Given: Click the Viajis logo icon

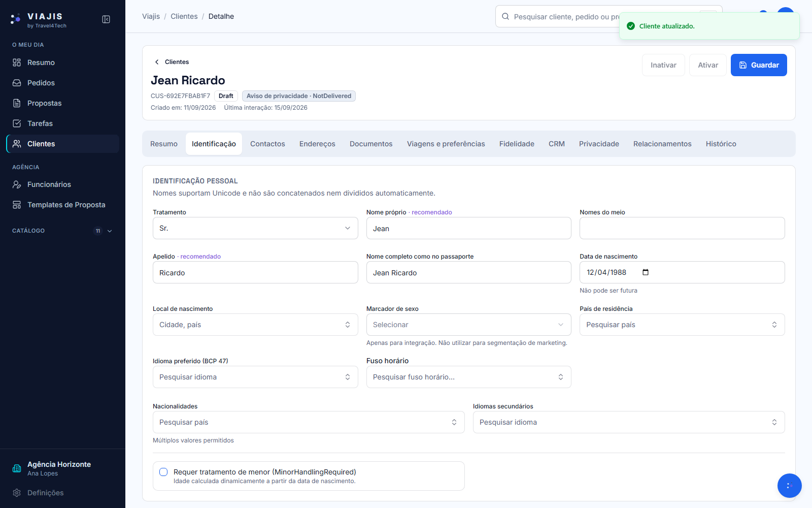Looking at the screenshot, I should (16, 19).
